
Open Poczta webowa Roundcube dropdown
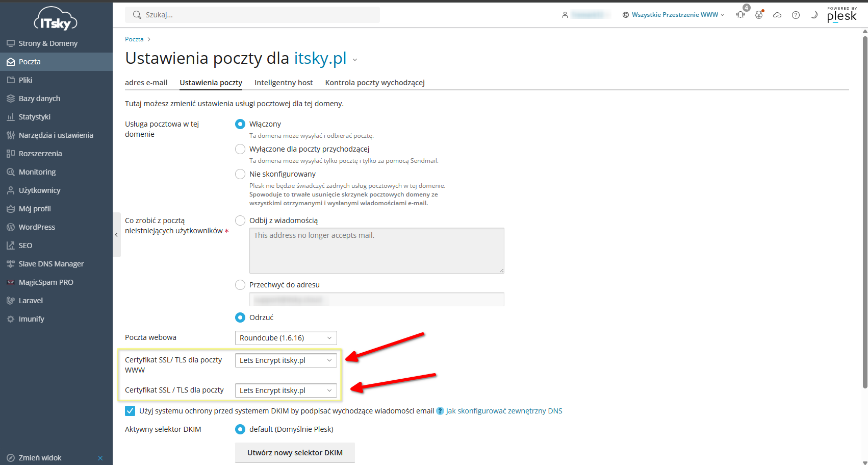286,338
